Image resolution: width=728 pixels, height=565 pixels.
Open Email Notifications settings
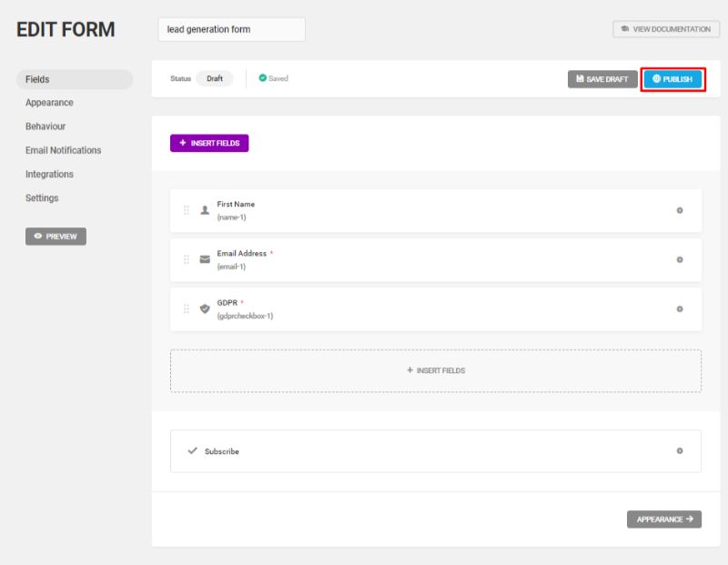click(63, 150)
